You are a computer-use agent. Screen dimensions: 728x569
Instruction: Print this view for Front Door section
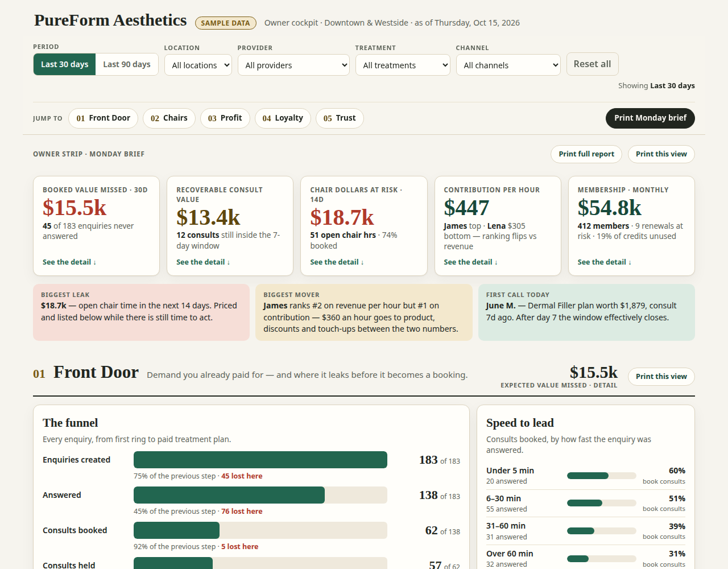pos(661,377)
